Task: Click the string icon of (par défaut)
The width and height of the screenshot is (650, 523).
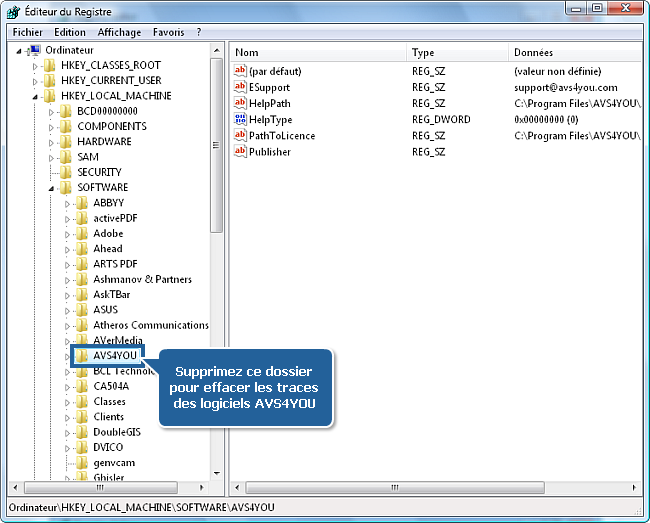Action: 240,70
